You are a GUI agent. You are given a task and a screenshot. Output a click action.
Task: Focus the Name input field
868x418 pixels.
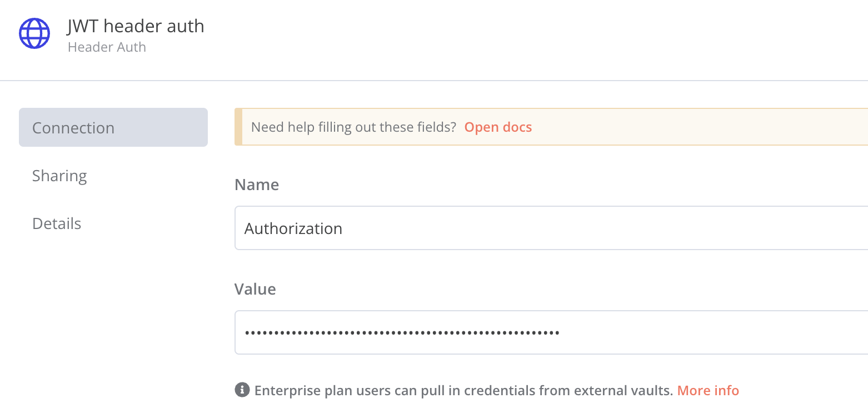pos(550,228)
